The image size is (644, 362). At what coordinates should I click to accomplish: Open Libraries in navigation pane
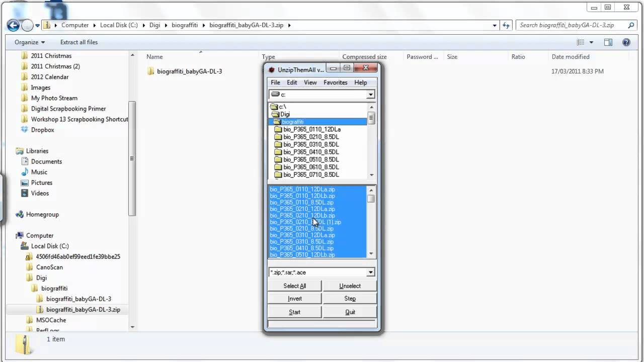pos(37,151)
